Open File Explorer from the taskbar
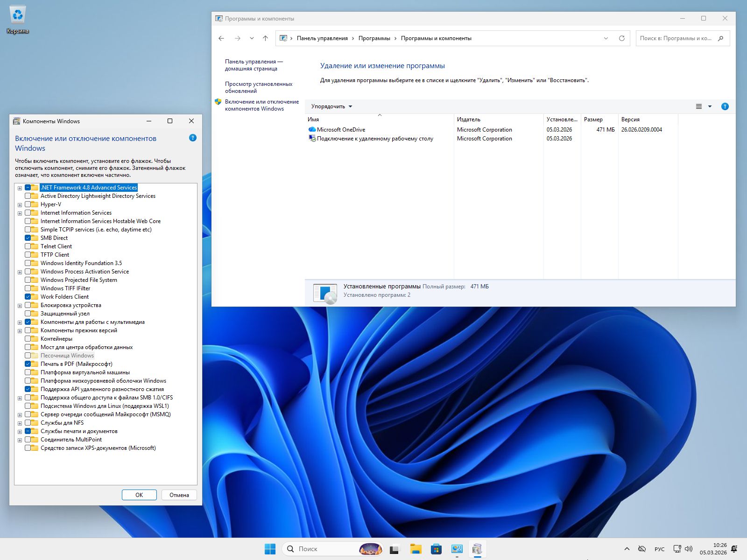747x560 pixels. (415, 549)
